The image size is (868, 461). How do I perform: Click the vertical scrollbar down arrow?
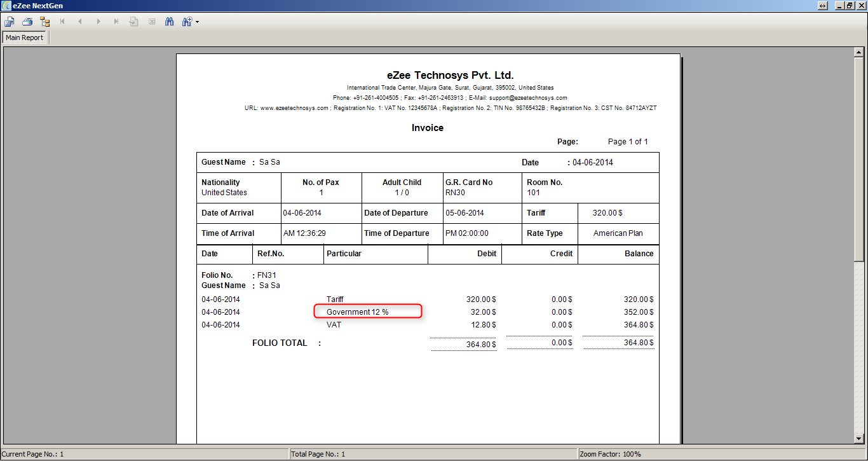tap(859, 439)
